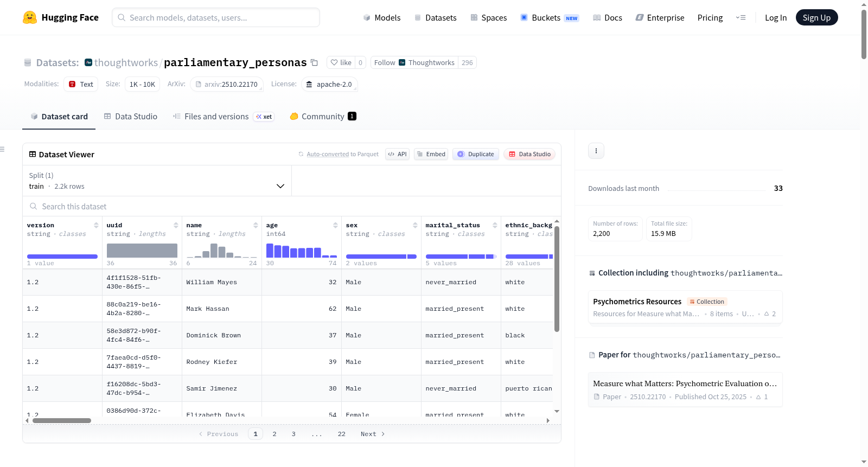The width and height of the screenshot is (868, 467).
Task: Open Buckets in the top navigation
Action: pyautogui.click(x=550, y=17)
